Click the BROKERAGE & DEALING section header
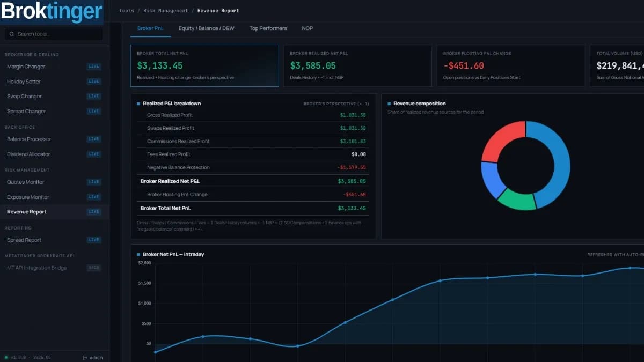Viewport: 644px width, 362px height. click(x=32, y=55)
